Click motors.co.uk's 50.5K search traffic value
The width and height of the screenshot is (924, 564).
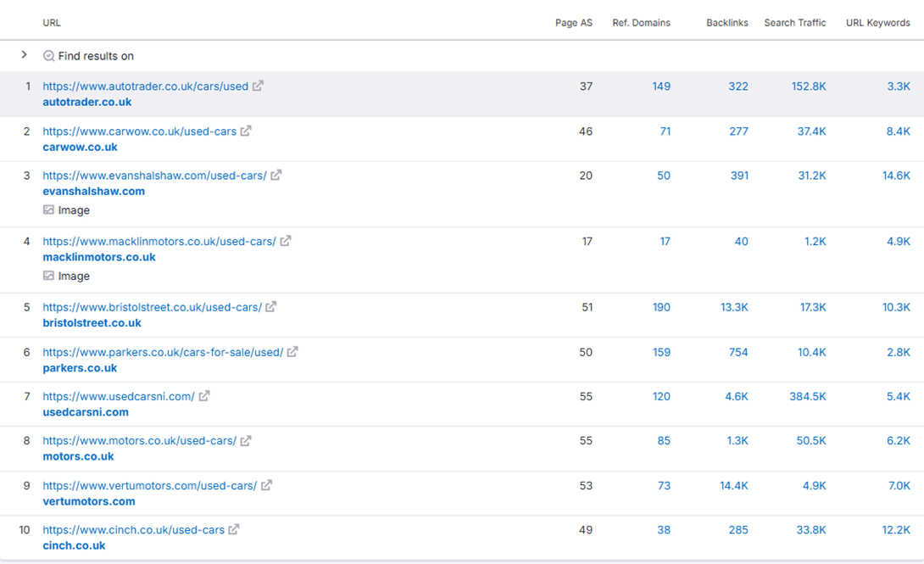pos(811,441)
